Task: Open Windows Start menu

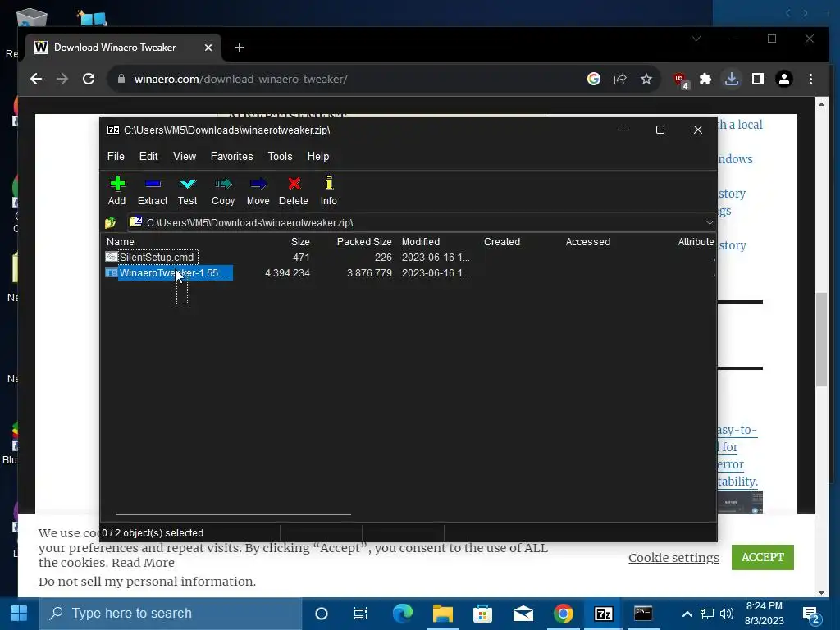Action: pos(20,614)
